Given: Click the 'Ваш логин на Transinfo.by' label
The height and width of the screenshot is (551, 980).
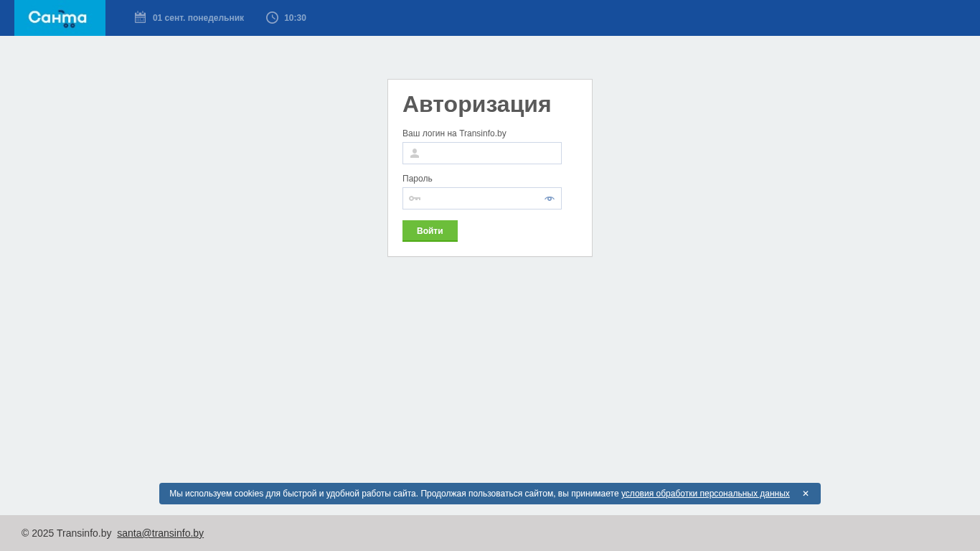Looking at the screenshot, I should tap(454, 133).
